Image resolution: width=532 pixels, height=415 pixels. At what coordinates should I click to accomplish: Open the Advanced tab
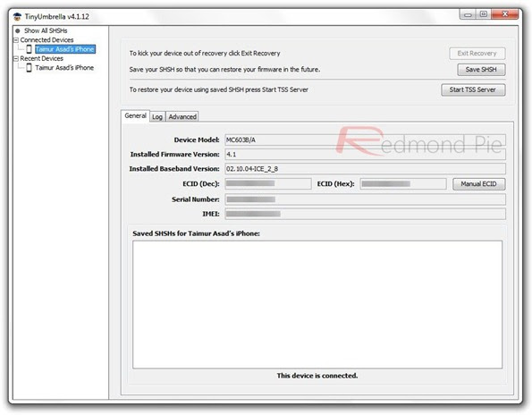[x=182, y=117]
